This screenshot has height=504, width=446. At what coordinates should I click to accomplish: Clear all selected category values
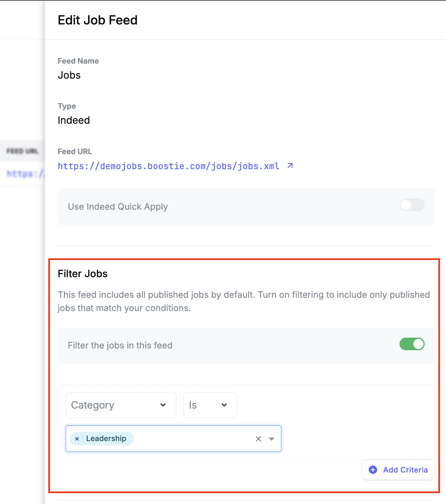coord(258,439)
